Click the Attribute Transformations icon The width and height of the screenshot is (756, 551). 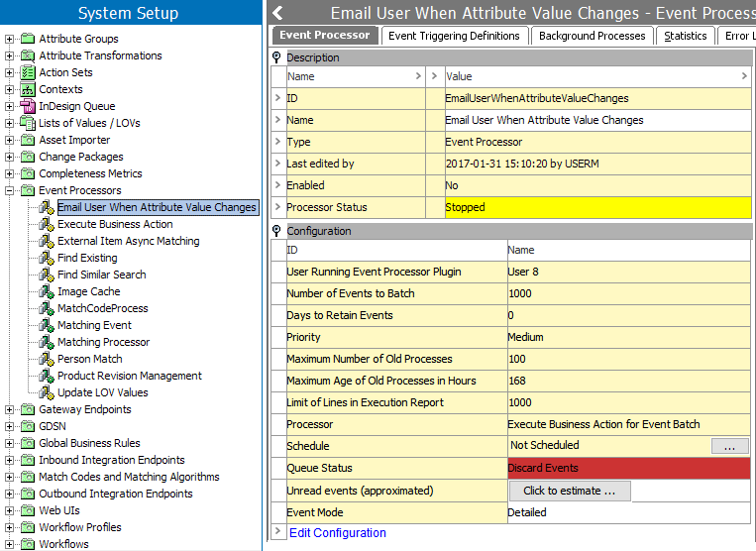(x=28, y=55)
